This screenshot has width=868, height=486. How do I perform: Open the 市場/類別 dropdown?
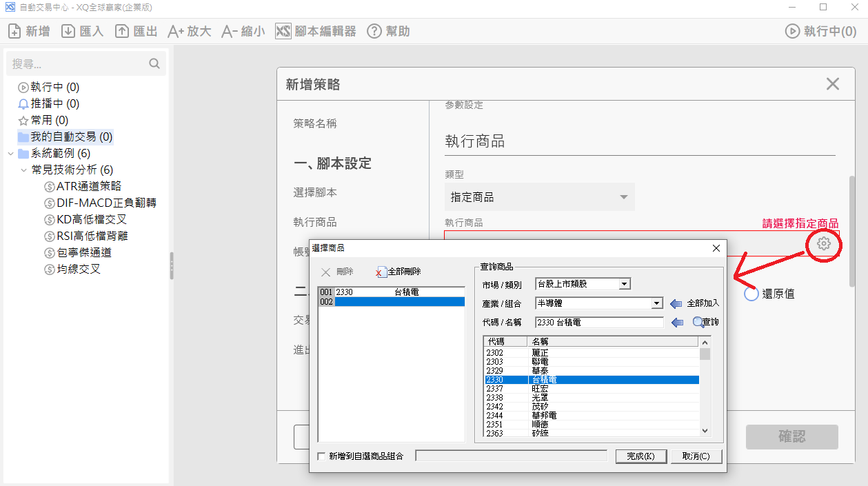(x=624, y=284)
